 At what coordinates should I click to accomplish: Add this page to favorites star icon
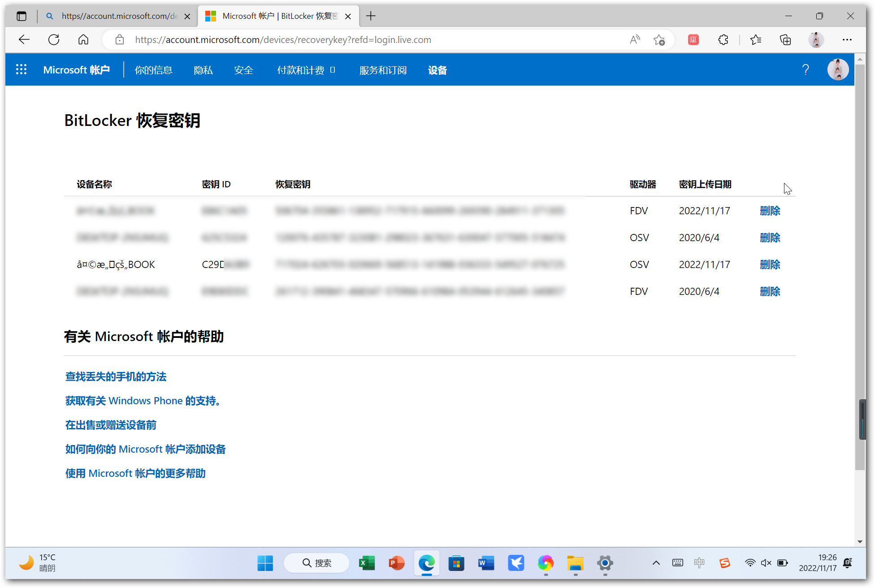pos(659,39)
